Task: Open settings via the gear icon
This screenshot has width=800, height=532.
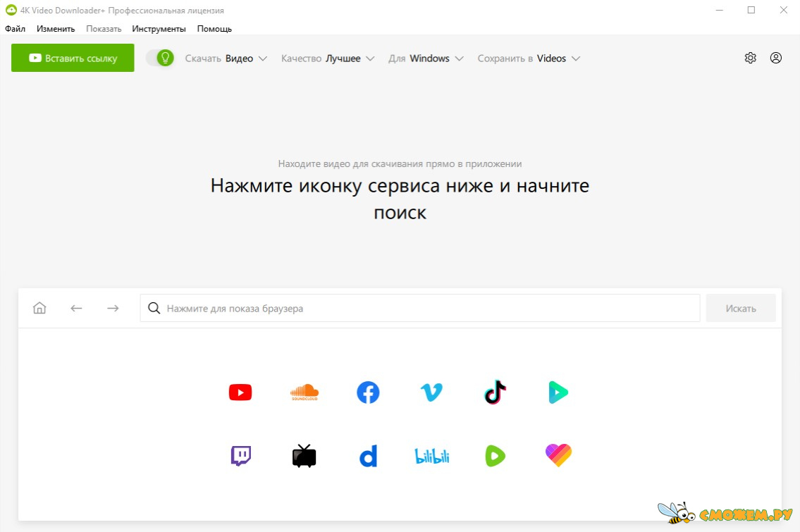Action: (750, 58)
